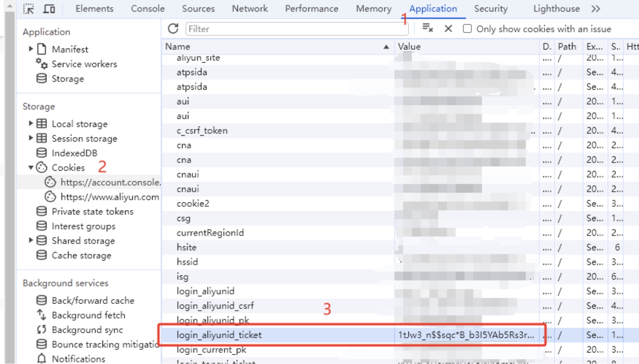Select IndexedDB in Storage section
The height and width of the screenshot is (364, 639).
tap(74, 153)
